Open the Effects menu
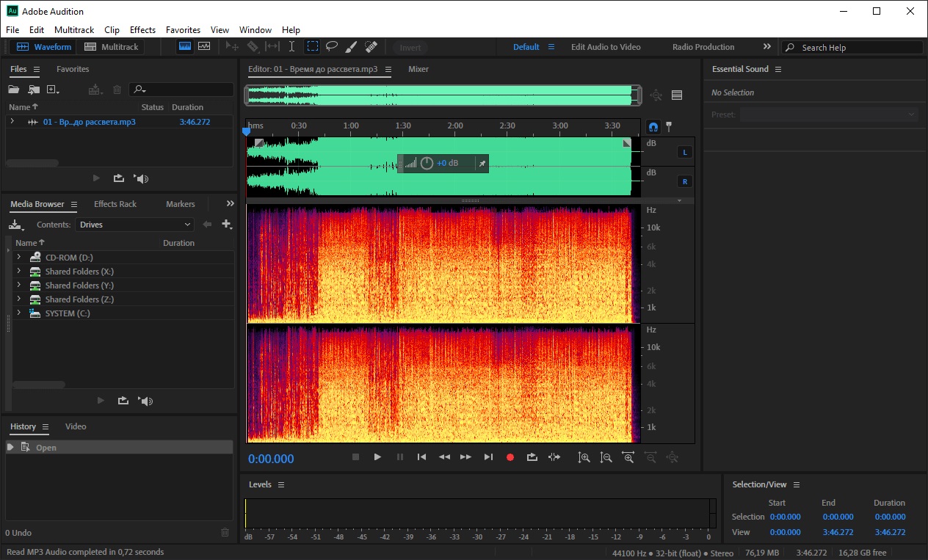The height and width of the screenshot is (560, 928). pos(142,30)
